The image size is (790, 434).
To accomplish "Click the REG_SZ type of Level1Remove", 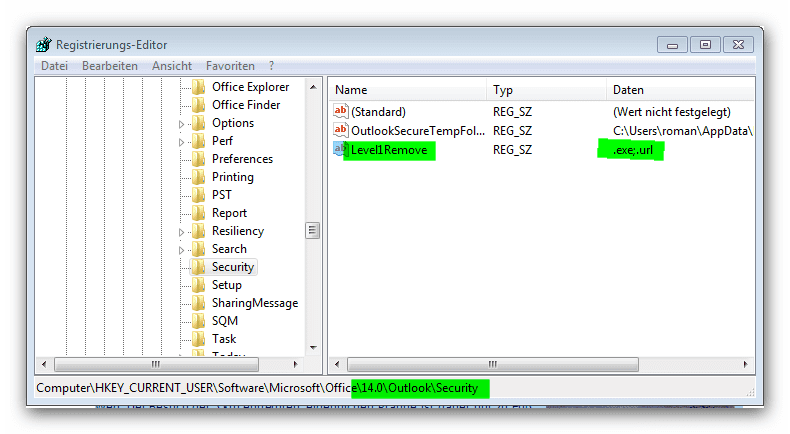I will 512,150.
